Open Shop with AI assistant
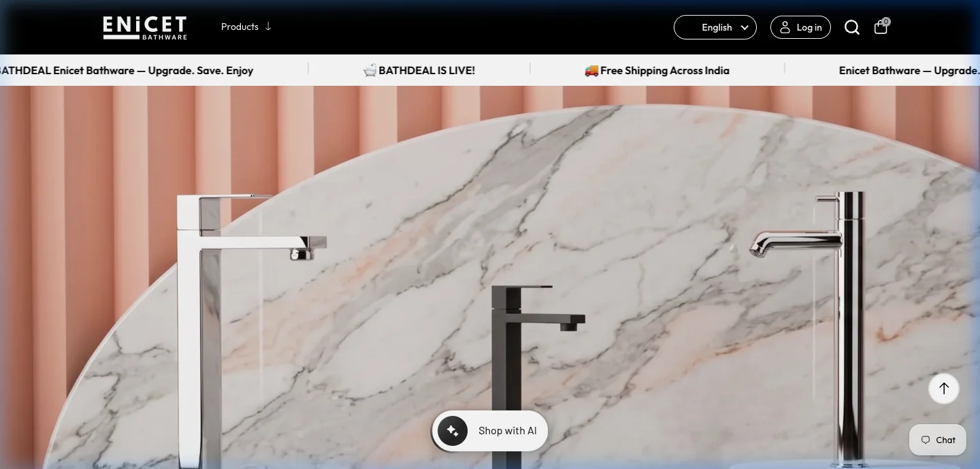This screenshot has width=980, height=469. pyautogui.click(x=490, y=430)
